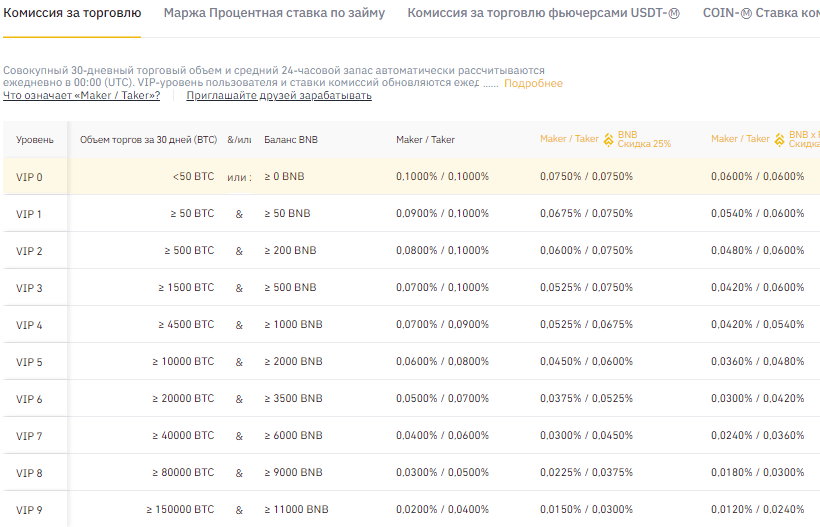This screenshot has width=820, height=527.
Task: Click the BNB logo icon in 25% discount header
Action: point(608,140)
